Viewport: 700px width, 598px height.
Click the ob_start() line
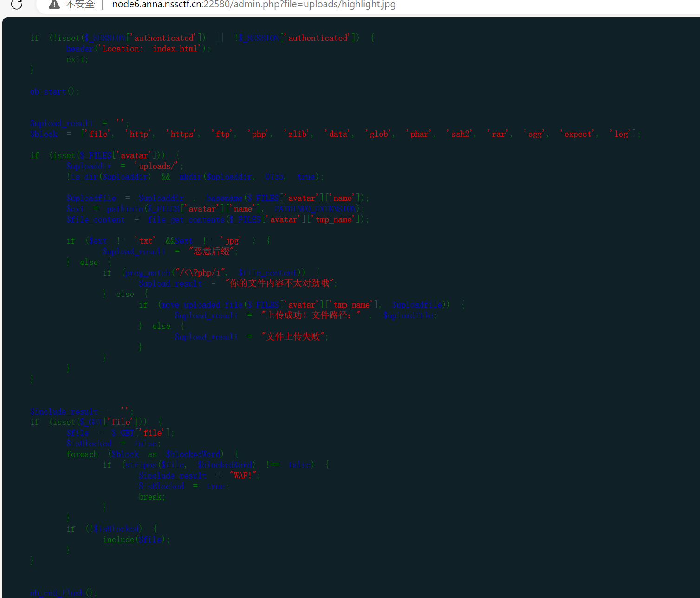point(54,91)
